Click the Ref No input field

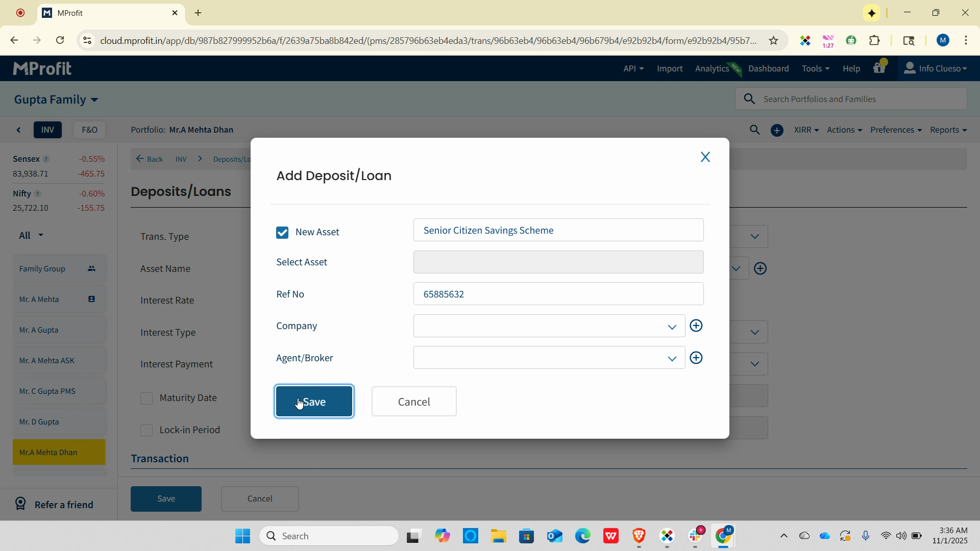click(x=558, y=294)
